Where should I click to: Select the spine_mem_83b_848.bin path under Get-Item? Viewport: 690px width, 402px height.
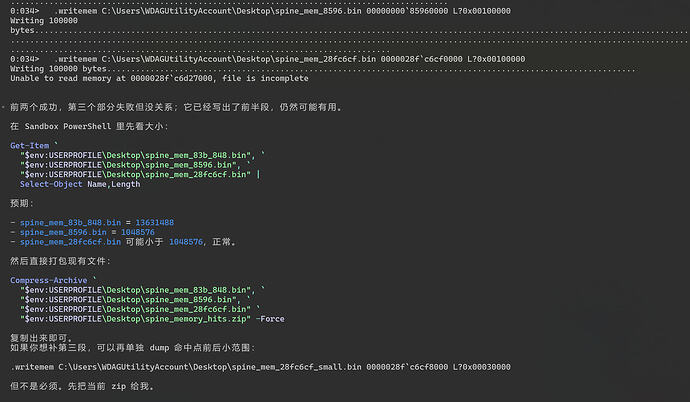tap(137, 155)
